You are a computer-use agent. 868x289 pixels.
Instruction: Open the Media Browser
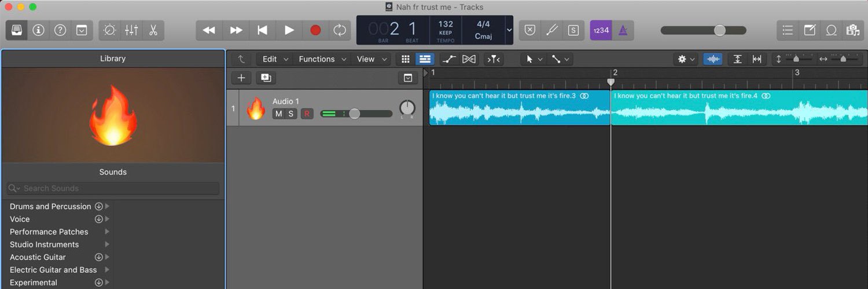click(x=852, y=30)
